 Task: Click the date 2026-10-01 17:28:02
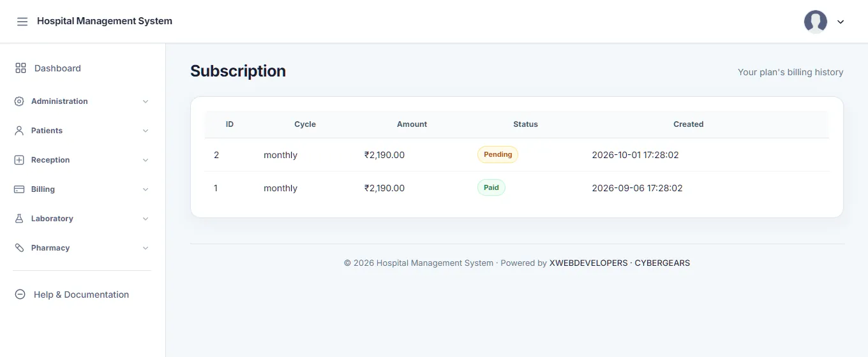(635, 155)
